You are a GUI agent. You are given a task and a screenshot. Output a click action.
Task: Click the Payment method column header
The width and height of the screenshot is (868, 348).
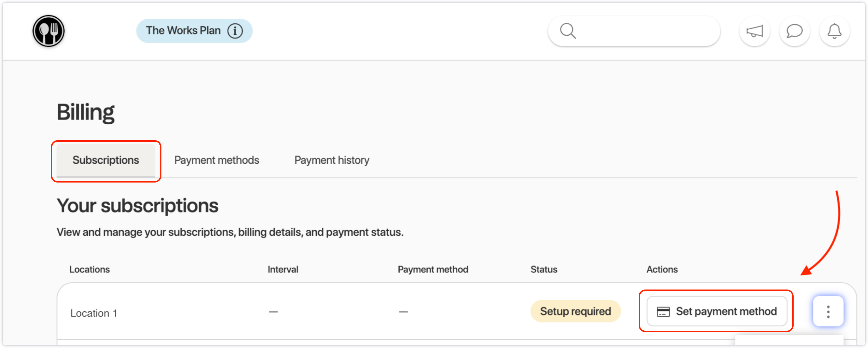[433, 269]
